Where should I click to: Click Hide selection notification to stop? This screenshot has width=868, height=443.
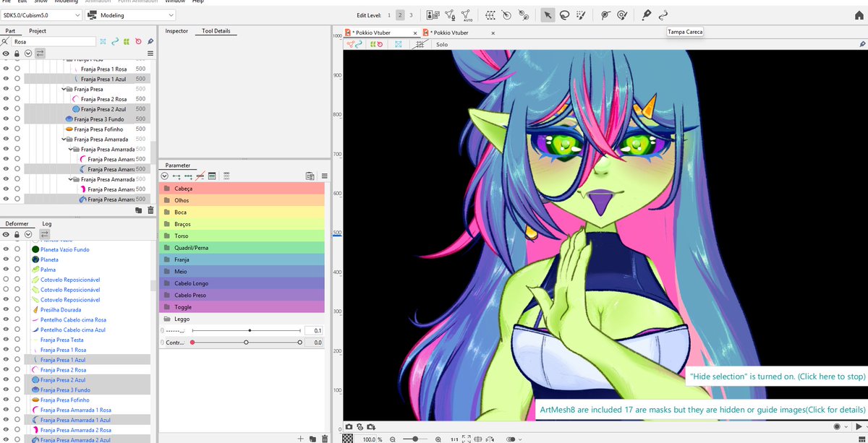click(777, 377)
